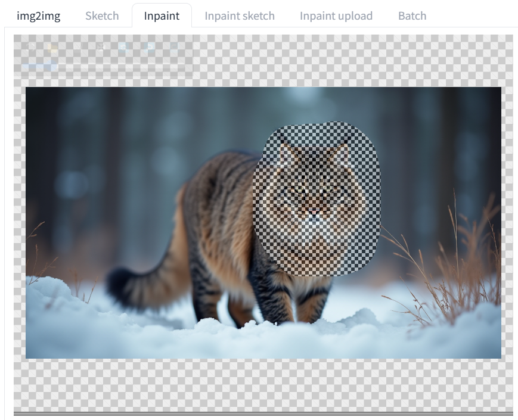The width and height of the screenshot is (518, 420).
Task: Switch to the img2img tab
Action: (x=38, y=16)
